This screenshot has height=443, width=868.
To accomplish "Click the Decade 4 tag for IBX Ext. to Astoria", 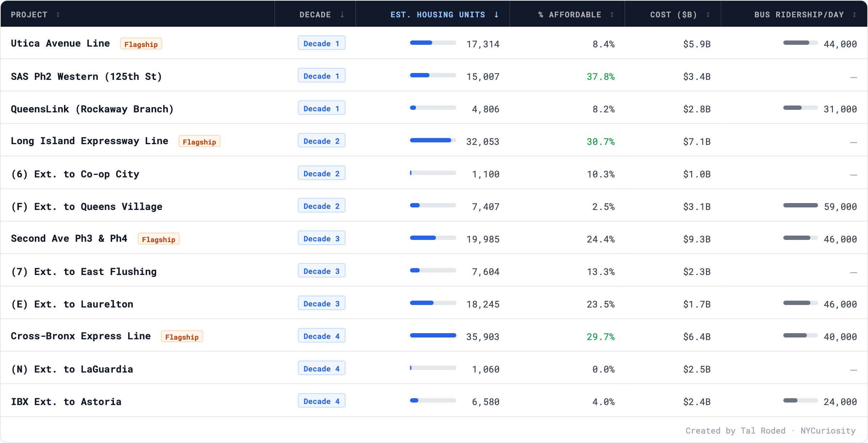I will [x=322, y=401].
